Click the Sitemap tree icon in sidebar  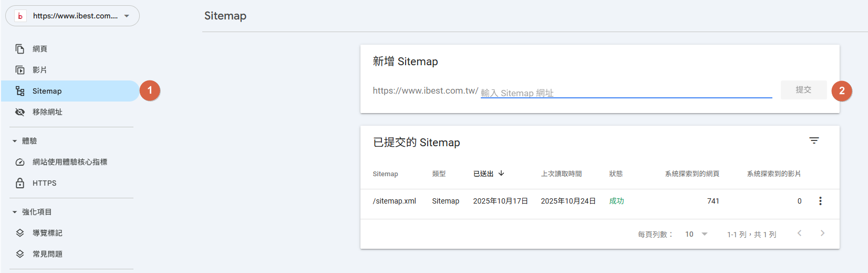coord(20,91)
